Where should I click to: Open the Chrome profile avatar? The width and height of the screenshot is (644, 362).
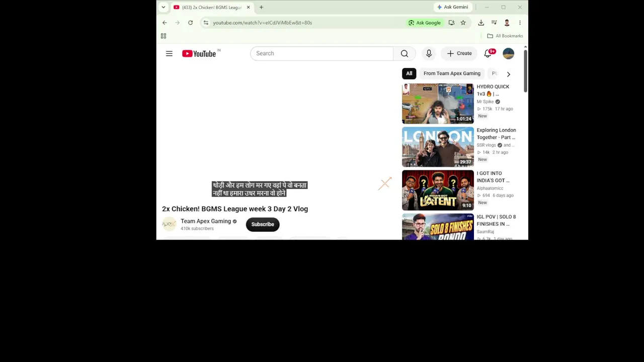[507, 23]
